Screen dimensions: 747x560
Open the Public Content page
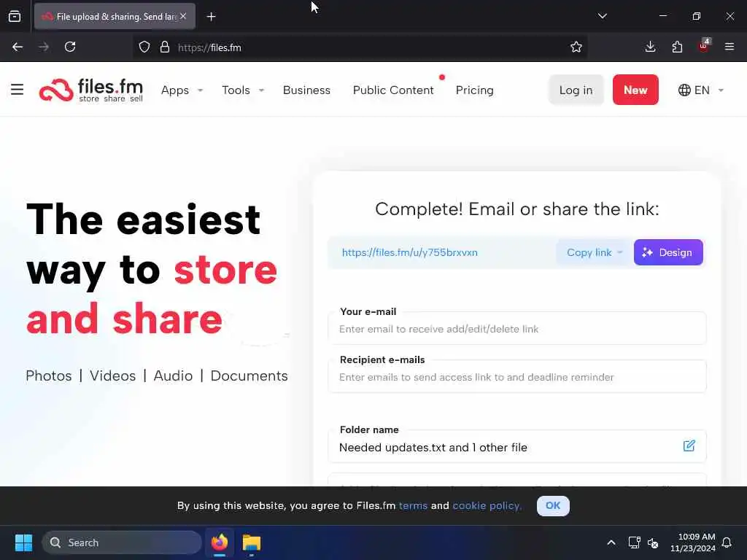(393, 90)
